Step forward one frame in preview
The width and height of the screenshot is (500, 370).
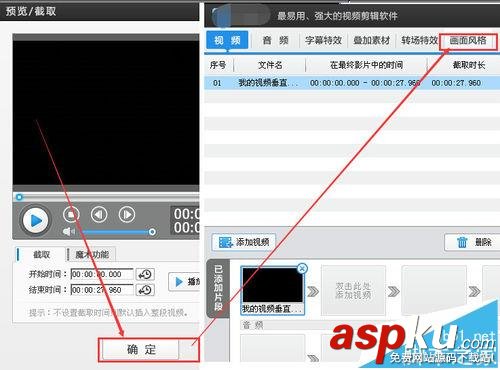(x=127, y=215)
